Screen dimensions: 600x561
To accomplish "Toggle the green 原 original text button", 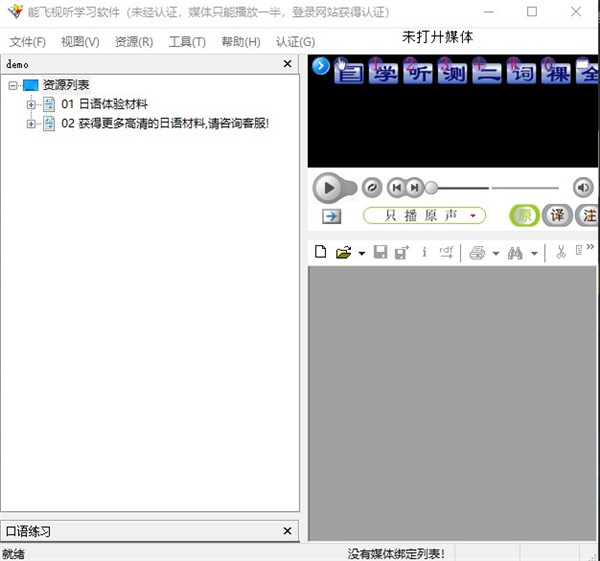I will pos(524,216).
